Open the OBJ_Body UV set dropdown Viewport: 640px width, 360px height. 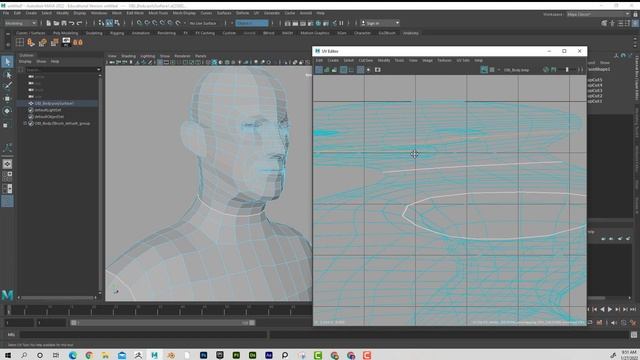tap(516, 70)
